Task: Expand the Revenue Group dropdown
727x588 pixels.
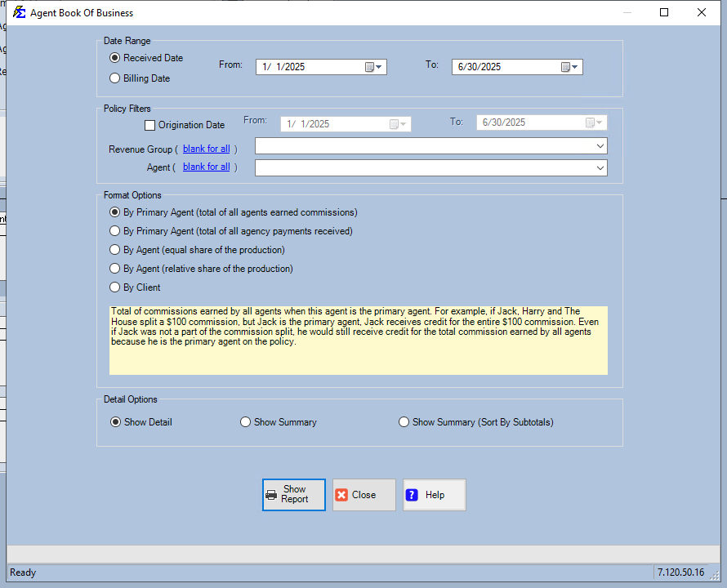Action: click(x=600, y=146)
